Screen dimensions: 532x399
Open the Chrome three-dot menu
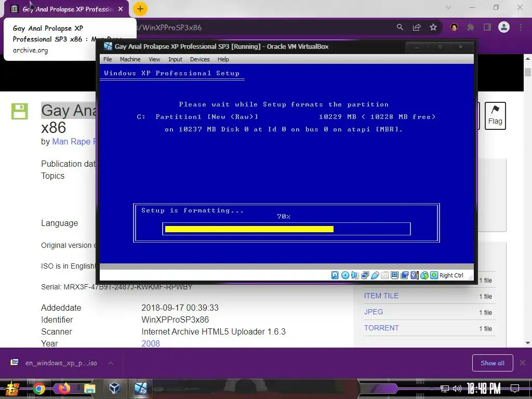[521, 27]
